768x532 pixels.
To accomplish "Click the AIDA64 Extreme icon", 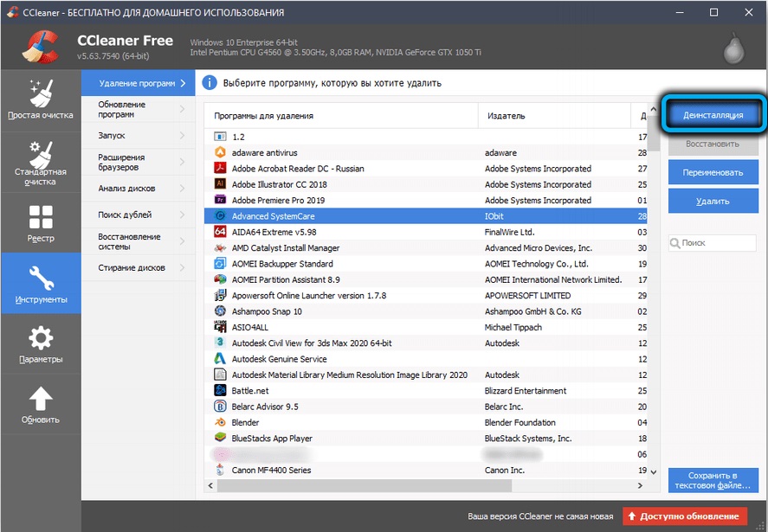I will point(219,232).
